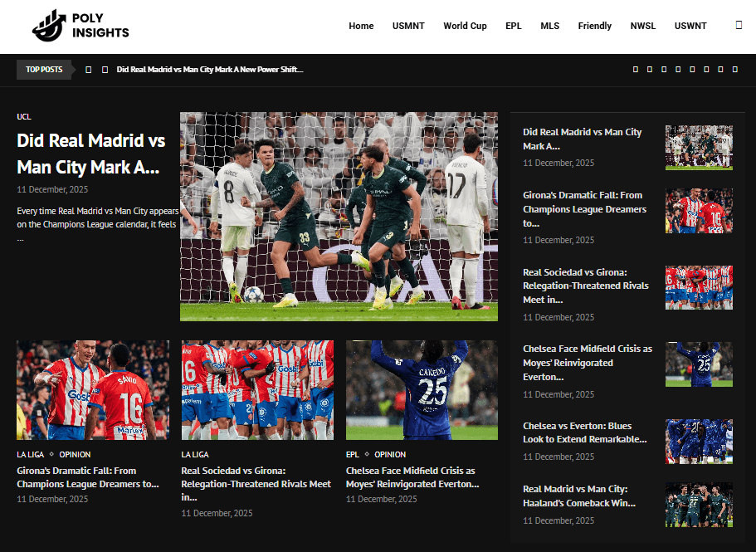Open the NWSL navigation menu item
756x552 pixels.
(x=643, y=26)
